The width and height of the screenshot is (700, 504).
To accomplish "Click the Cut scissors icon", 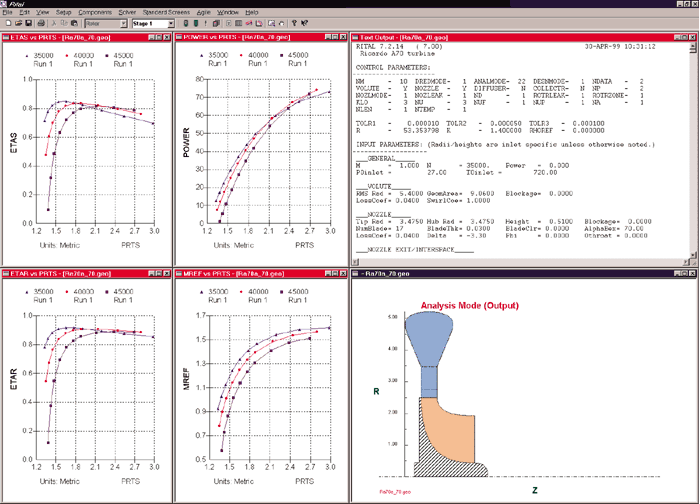I will click(54, 23).
